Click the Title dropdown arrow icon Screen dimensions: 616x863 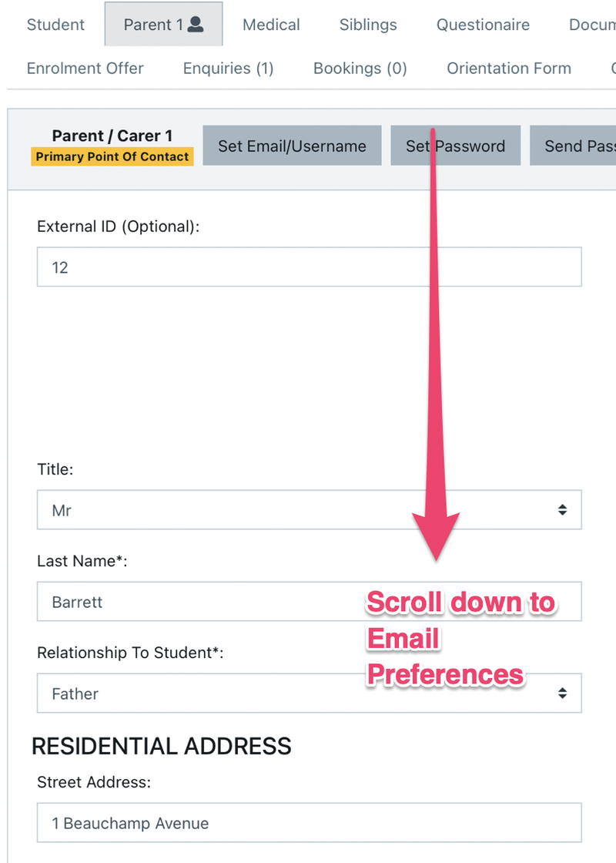[563, 510]
